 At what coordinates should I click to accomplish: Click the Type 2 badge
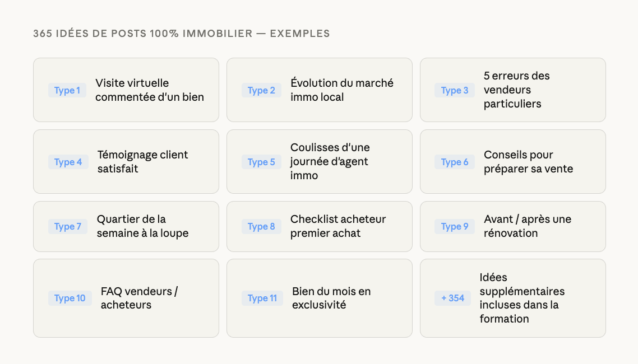pyautogui.click(x=261, y=90)
